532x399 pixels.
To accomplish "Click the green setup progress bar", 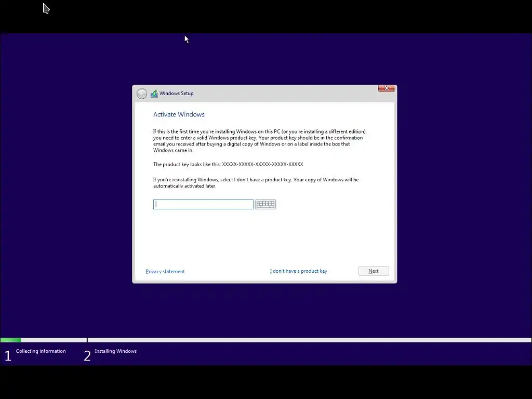I will pos(10,340).
